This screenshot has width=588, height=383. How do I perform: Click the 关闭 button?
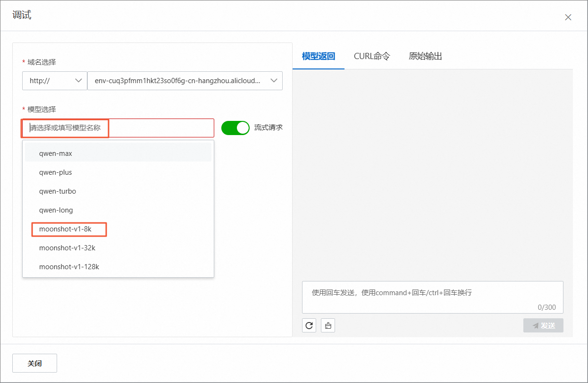34,364
